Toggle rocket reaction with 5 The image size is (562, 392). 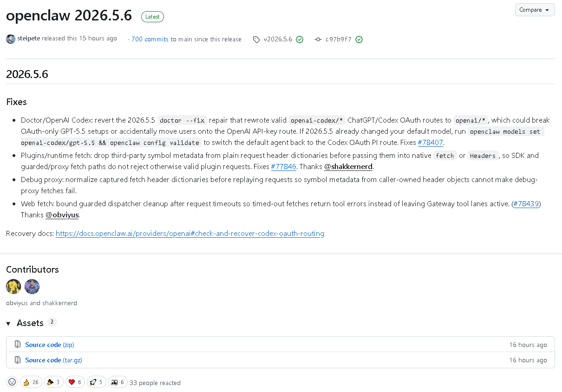[x=96, y=382]
